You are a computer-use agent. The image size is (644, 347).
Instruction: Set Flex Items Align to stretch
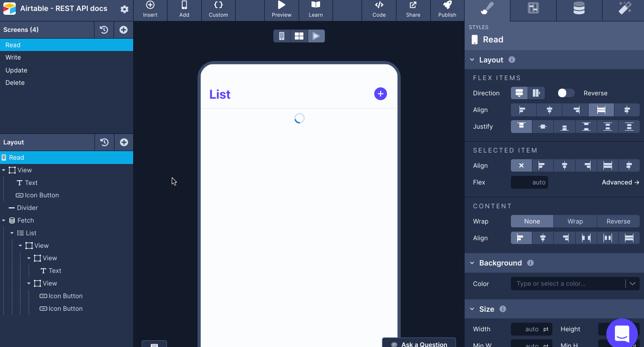point(601,110)
